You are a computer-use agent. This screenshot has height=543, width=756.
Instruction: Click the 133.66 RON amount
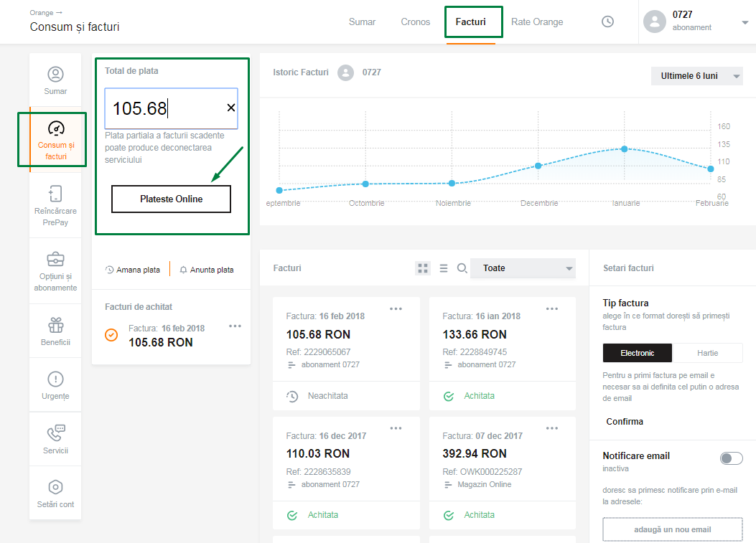coord(475,334)
